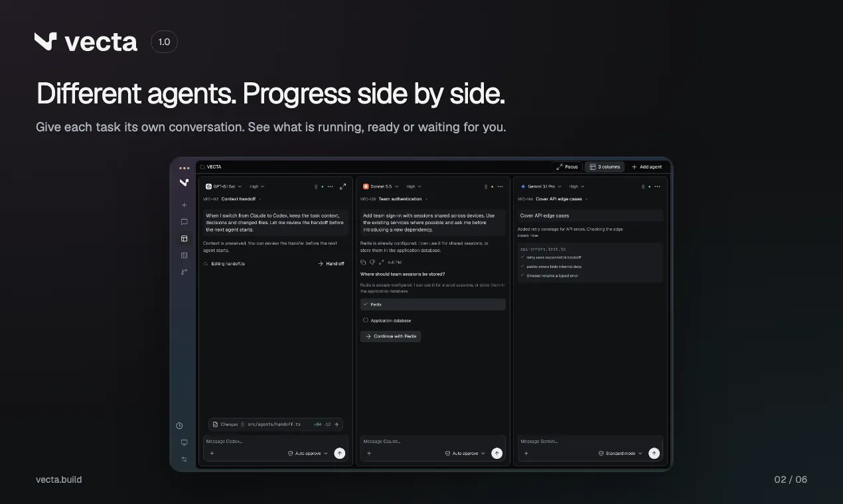Viewport: 843px width, 504px height.
Task: Switch to the 3 columns layout
Action: 605,167
